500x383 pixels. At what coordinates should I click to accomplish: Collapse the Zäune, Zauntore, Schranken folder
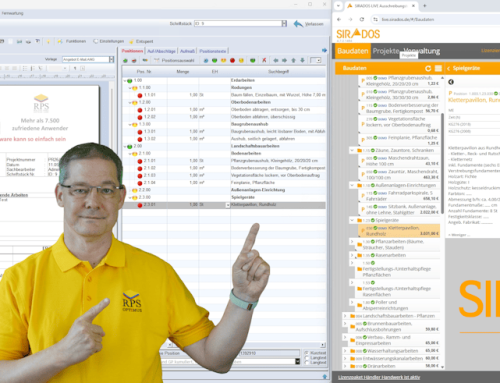click(352, 150)
